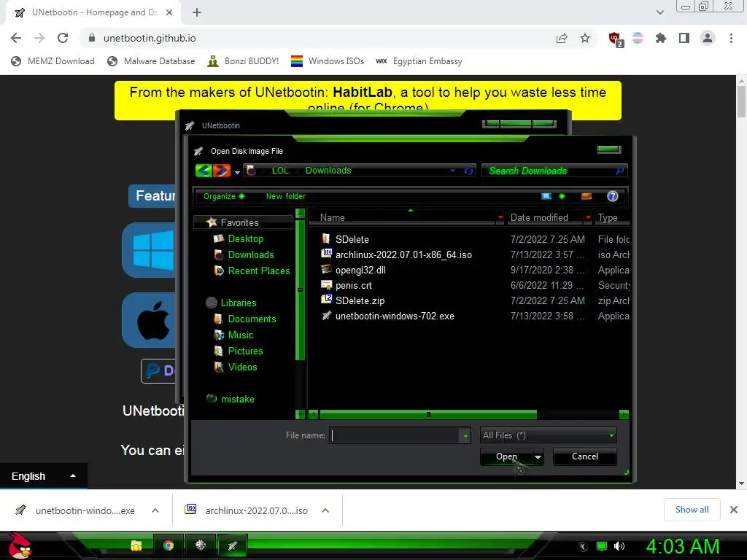The height and width of the screenshot is (560, 747).
Task: Click Show all downloads button
Action: coord(692,510)
